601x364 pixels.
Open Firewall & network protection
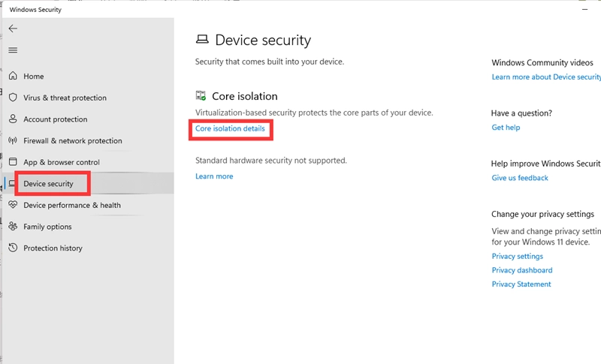72,140
